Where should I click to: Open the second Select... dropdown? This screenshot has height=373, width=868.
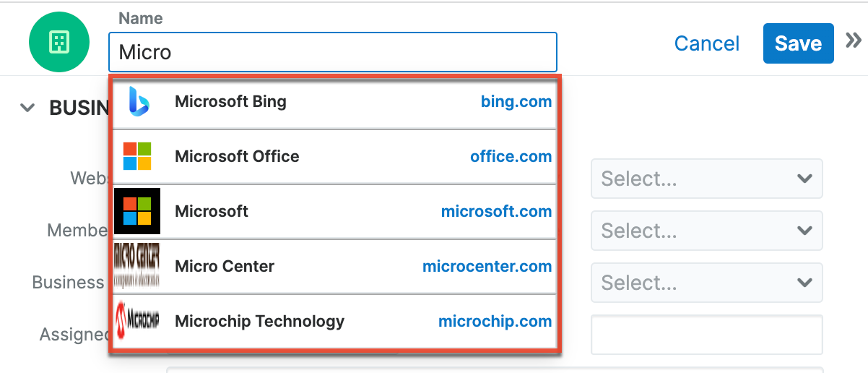point(706,231)
